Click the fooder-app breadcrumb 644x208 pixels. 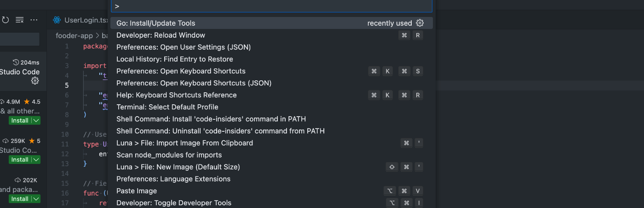click(x=74, y=35)
